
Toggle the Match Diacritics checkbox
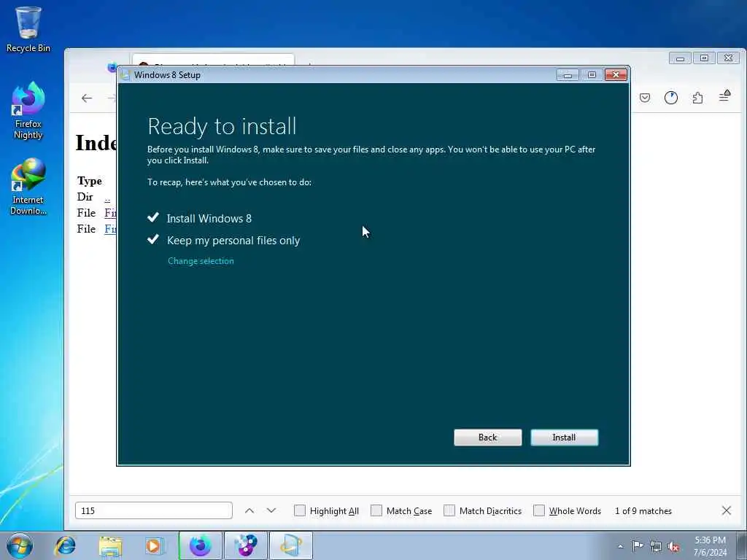449,510
